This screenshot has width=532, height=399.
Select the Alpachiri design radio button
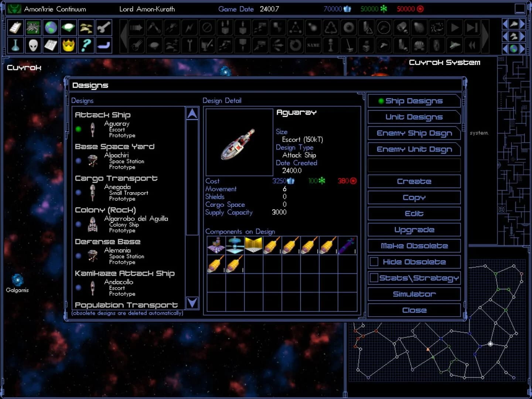point(78,160)
